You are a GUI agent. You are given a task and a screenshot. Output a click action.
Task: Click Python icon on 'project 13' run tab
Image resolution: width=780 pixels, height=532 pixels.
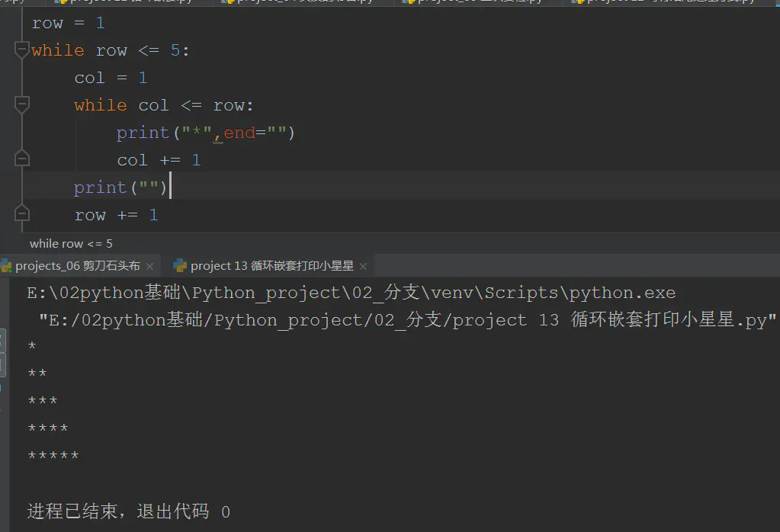(x=180, y=266)
